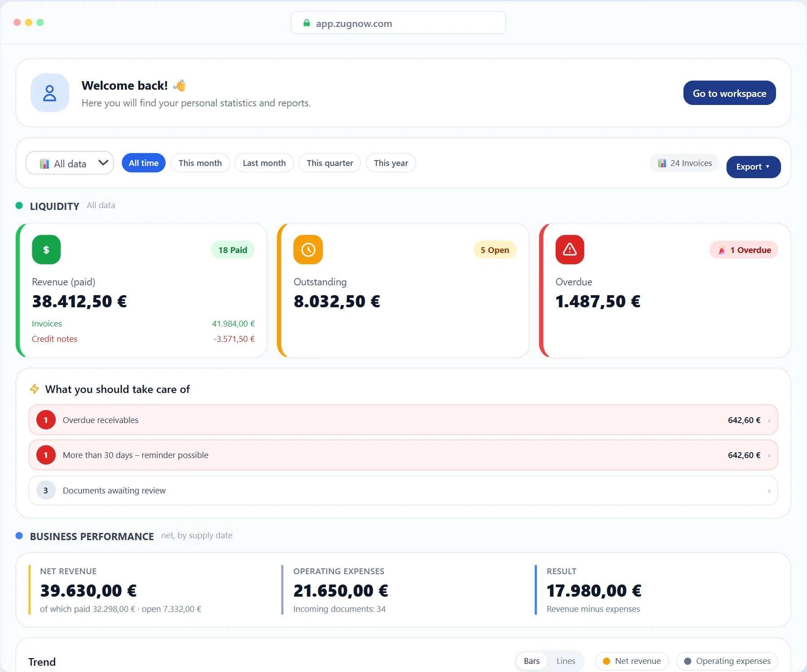Click Documents awaiting review text
The height and width of the screenshot is (672, 807).
(x=114, y=490)
